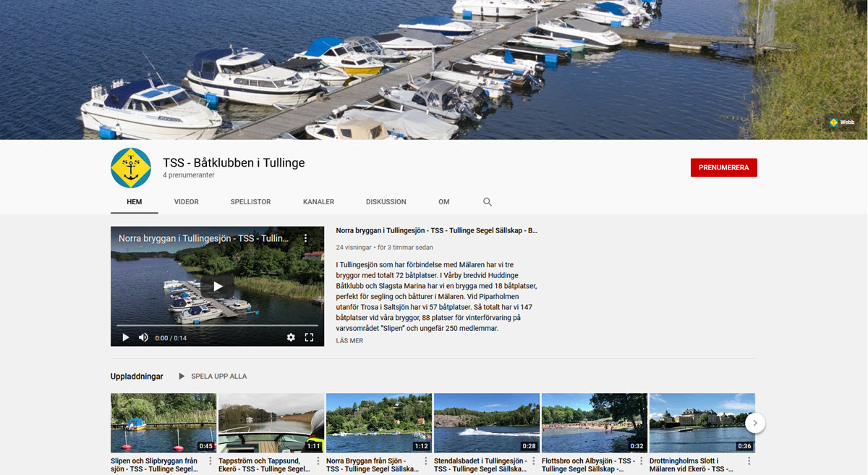Open options menu for Slipen och Slipbryggan video
Image resolution: width=868 pixels, height=475 pixels.
210,461
